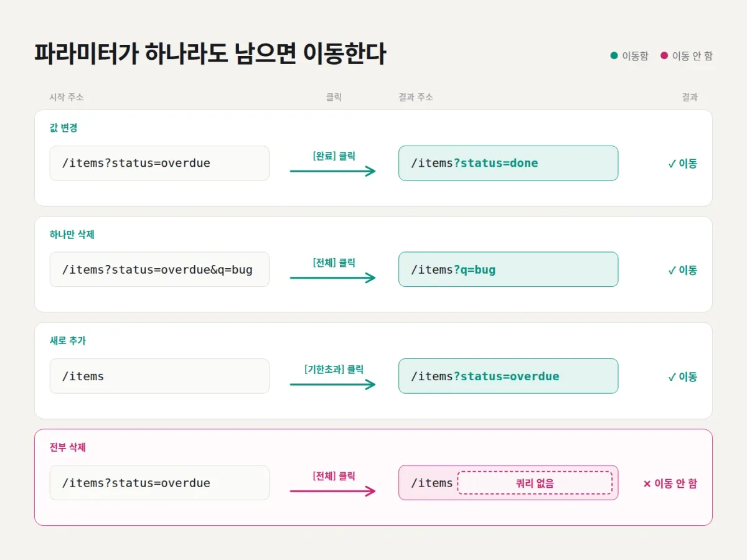Click the "/items" start address in "새로 추가" card
Screen dimensions: 747x560
159,376
